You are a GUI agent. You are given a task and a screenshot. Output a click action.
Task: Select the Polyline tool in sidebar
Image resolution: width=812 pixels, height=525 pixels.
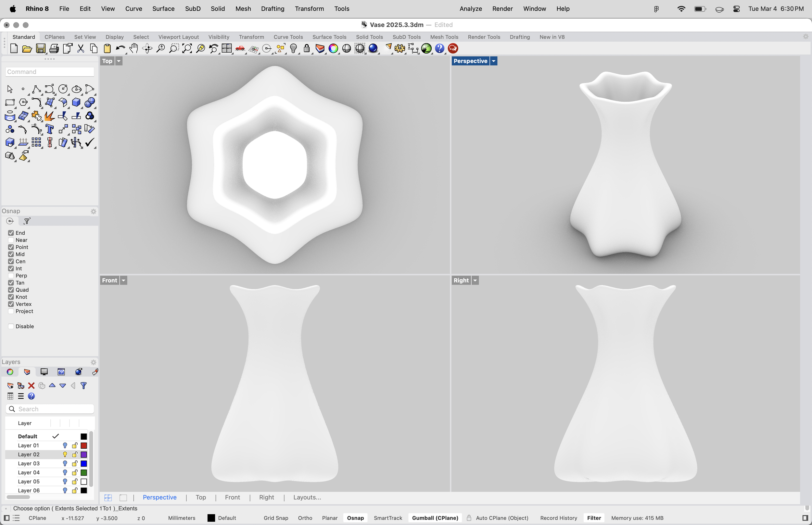click(x=36, y=89)
